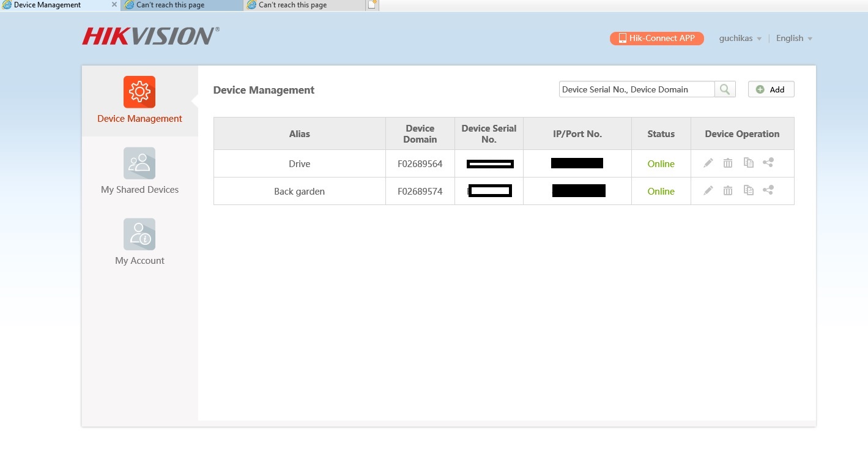
Task: Click the copy icon for Drive device
Action: coord(748,163)
